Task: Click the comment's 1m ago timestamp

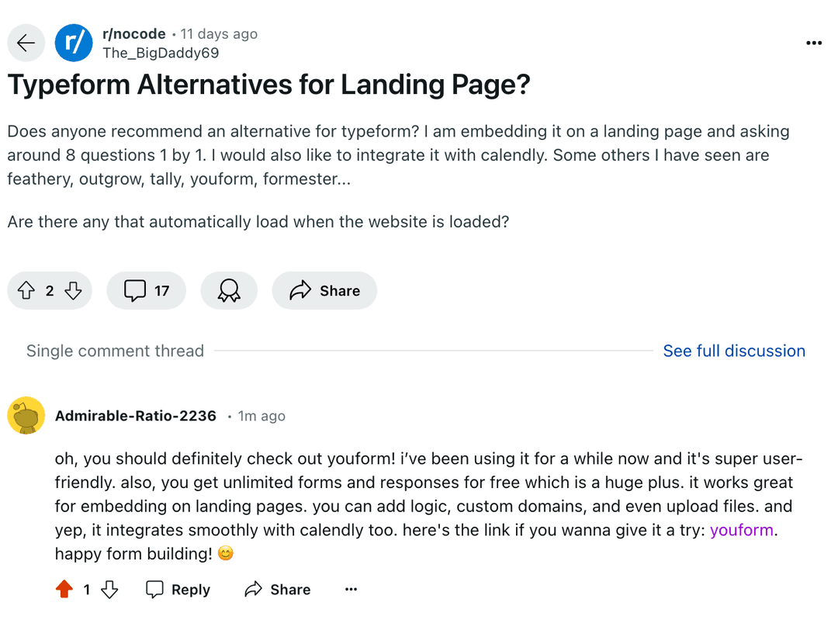Action: [261, 416]
